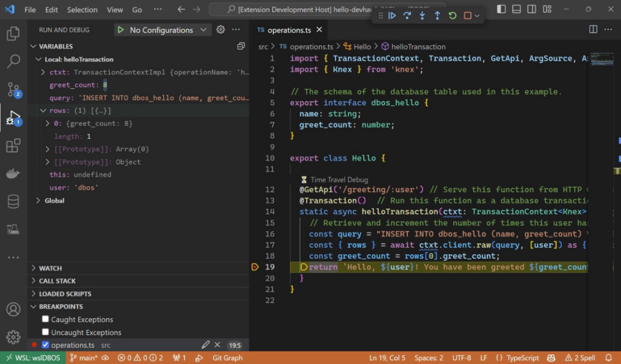Toggle the primary side bar layout button
The width and height of the screenshot is (621, 364).
click(x=501, y=9)
